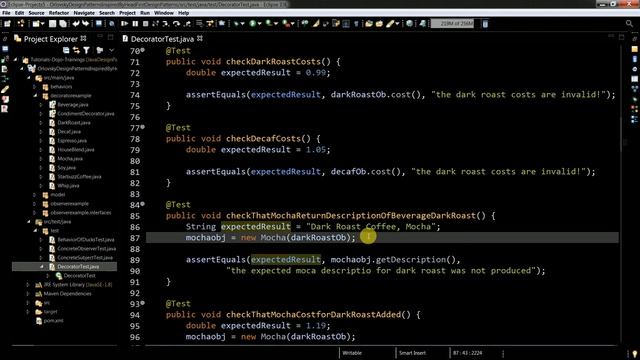Expand the model package node
This screenshot has height=360, width=640.
click(36, 195)
